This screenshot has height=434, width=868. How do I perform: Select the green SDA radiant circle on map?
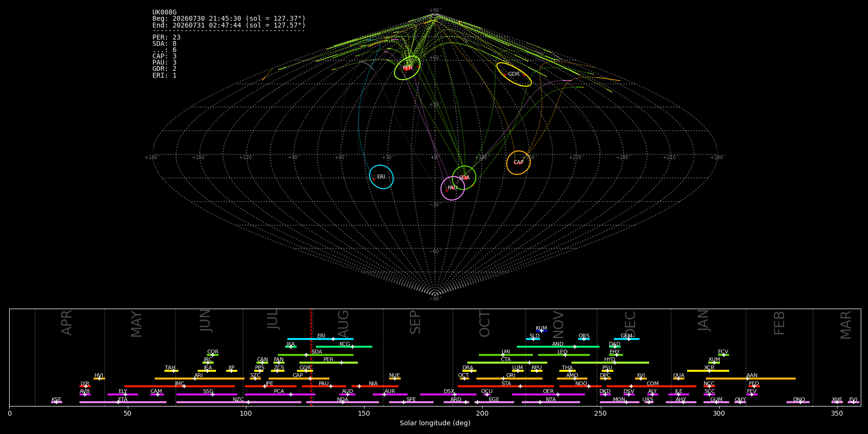coord(464,177)
